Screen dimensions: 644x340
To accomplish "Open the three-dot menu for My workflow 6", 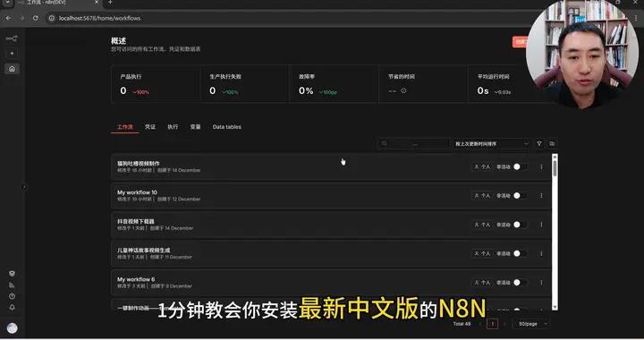I will [x=541, y=283].
